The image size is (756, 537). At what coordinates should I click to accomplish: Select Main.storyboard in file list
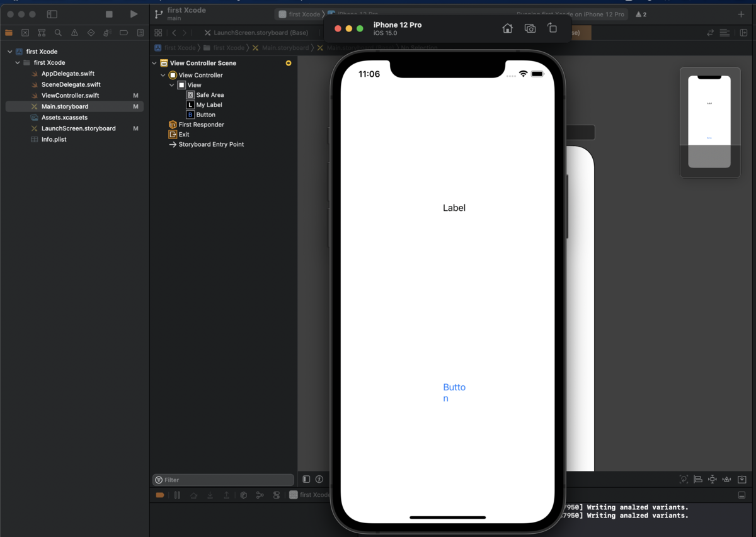tap(74, 106)
